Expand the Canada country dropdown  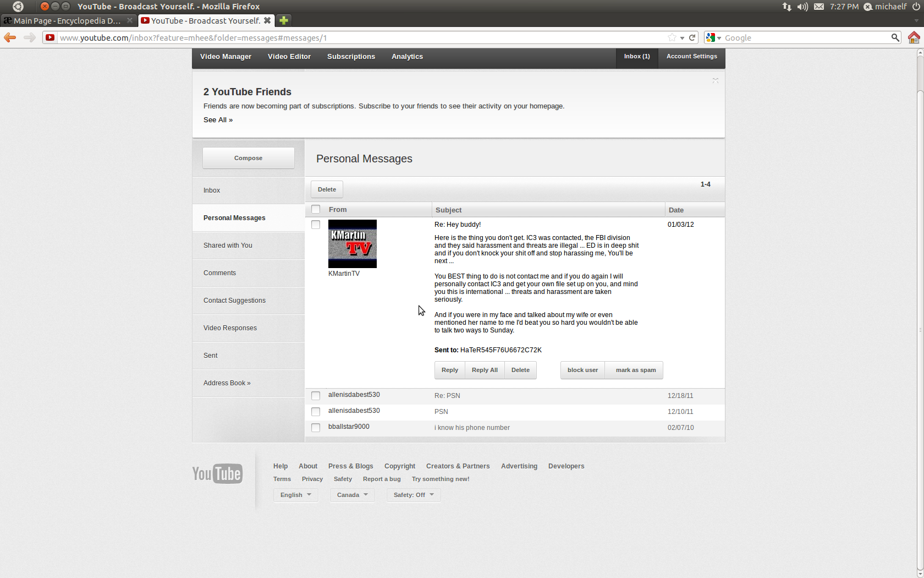[x=352, y=495]
